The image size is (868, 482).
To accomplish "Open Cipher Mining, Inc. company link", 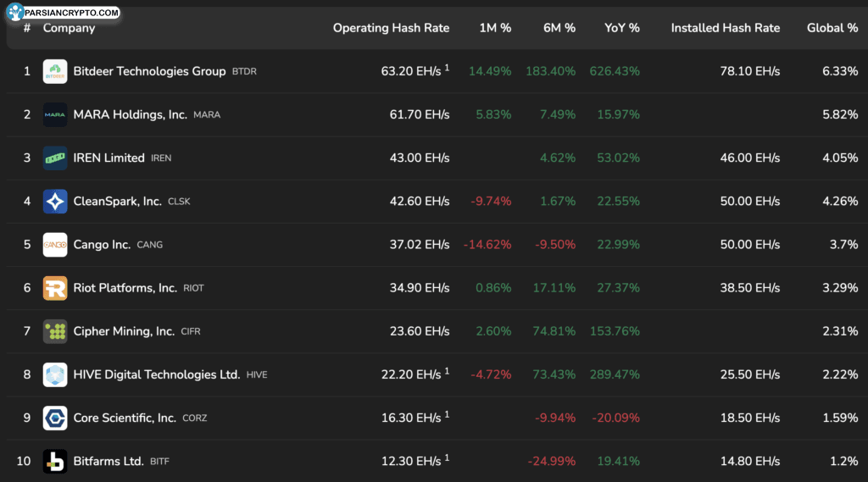I will 124,331.
